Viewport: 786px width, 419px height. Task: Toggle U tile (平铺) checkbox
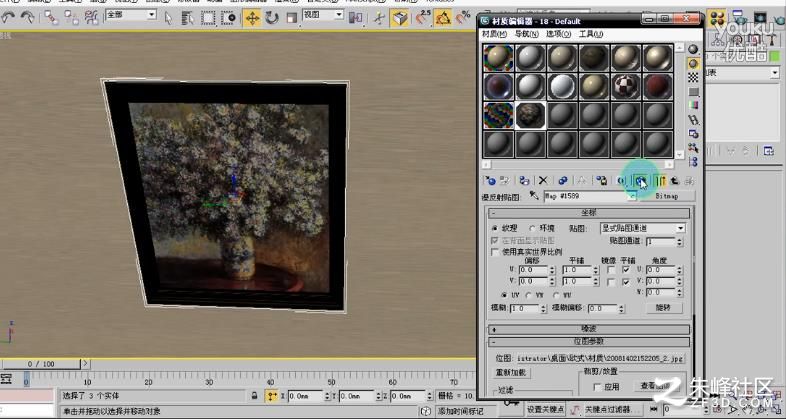tap(626, 270)
